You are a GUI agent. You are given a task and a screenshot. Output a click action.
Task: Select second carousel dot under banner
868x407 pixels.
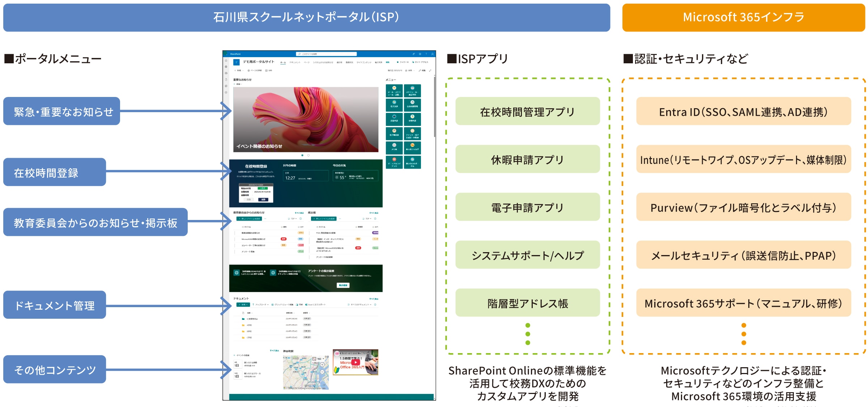[309, 155]
